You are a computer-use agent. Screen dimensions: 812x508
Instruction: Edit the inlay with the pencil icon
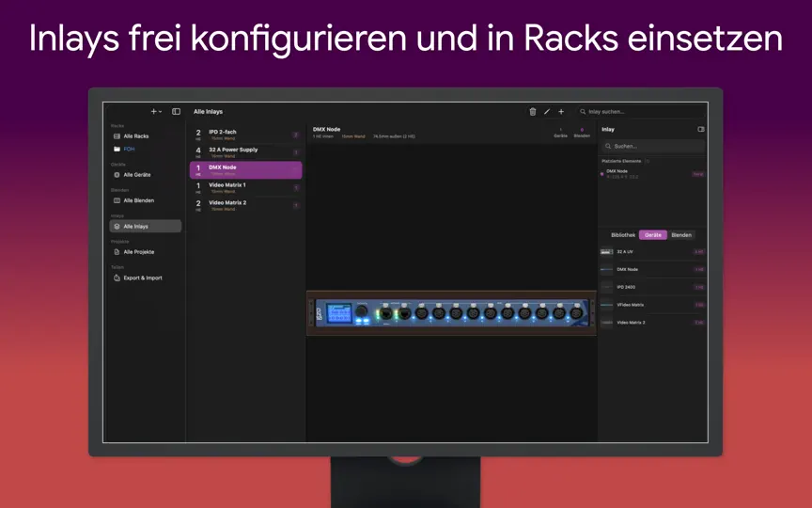click(547, 111)
